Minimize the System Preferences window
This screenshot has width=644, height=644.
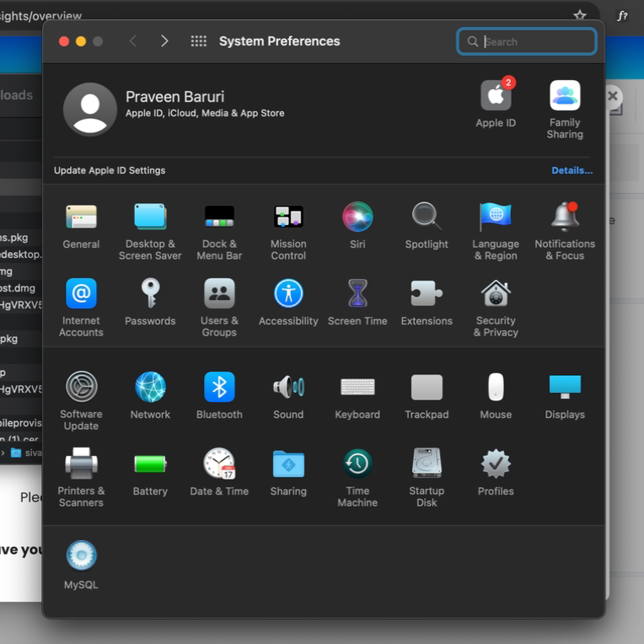point(81,41)
